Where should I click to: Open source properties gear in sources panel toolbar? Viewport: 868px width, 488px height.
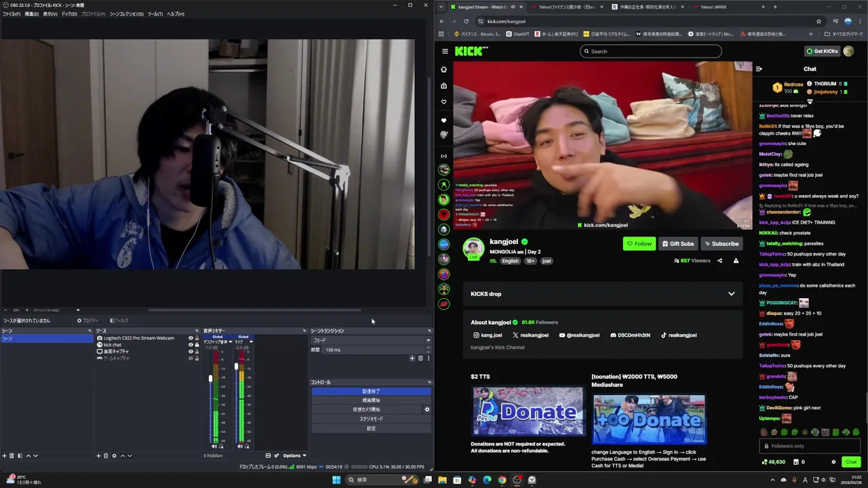[114, 455]
